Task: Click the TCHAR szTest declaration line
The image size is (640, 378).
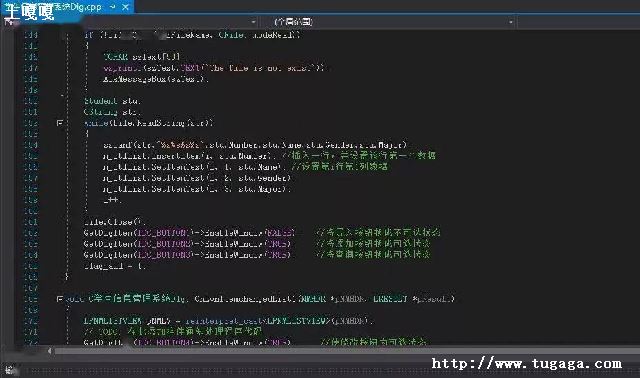Action: coord(142,56)
